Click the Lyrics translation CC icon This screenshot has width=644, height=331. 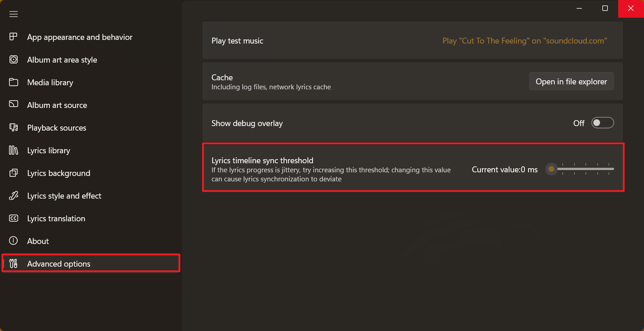[x=14, y=218]
